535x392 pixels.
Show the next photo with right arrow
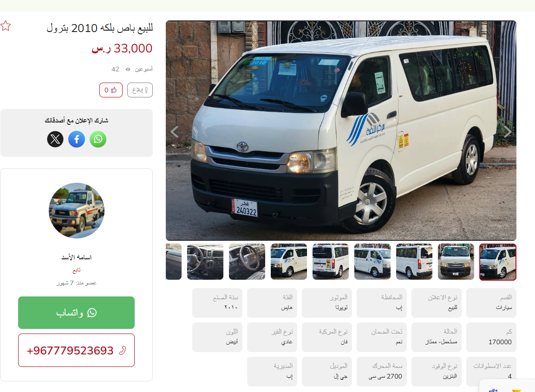click(508, 131)
